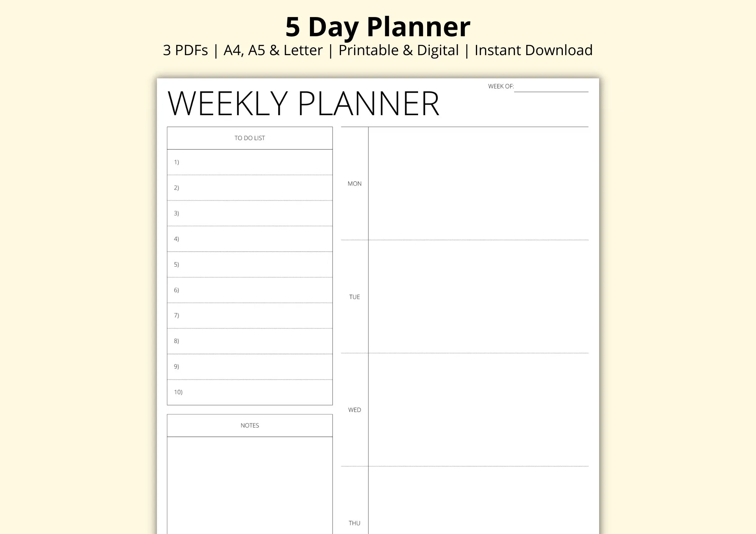756x534 pixels.
Task: Click to-do row number 10
Action: coord(249,392)
